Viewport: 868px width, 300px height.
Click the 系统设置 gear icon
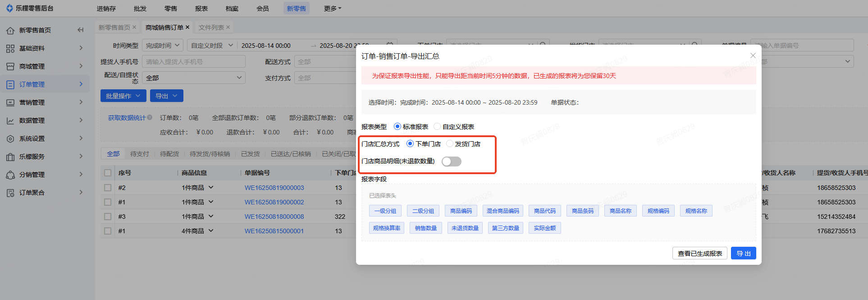[x=10, y=138]
